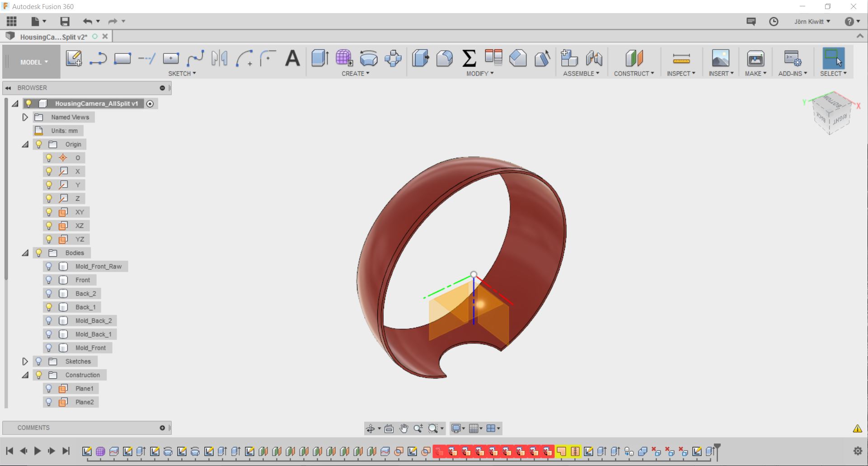This screenshot has width=868, height=466.
Task: Toggle visibility of the Front body
Action: 49,280
